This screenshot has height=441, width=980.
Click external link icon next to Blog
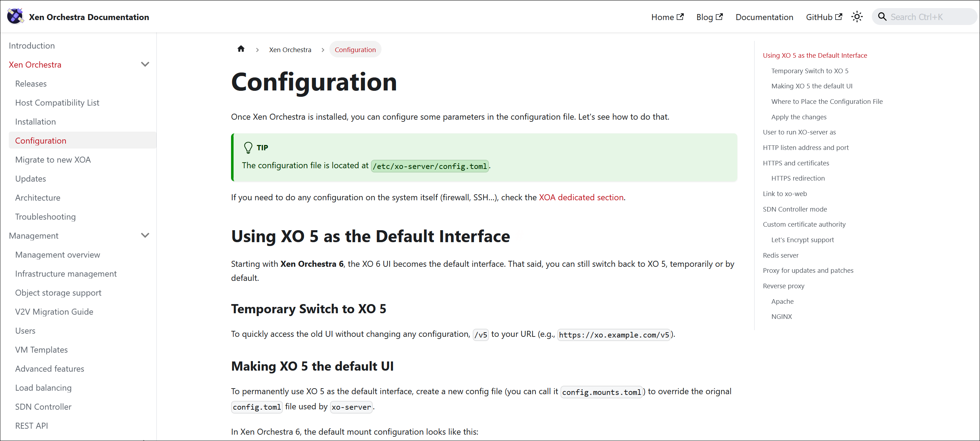719,17
